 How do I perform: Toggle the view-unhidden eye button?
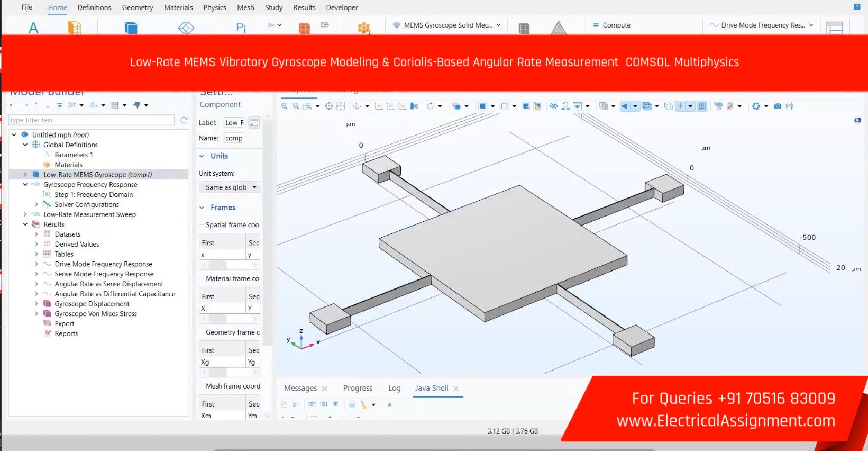click(x=577, y=106)
